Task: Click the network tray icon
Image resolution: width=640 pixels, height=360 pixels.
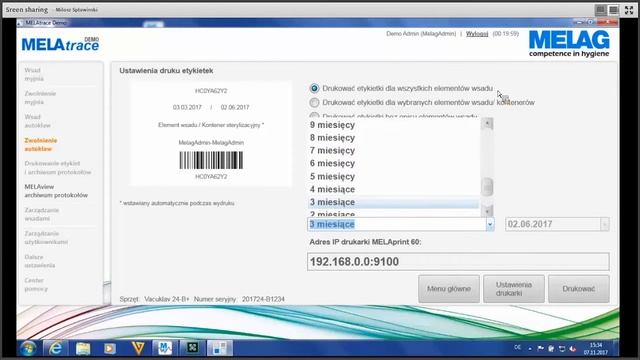Action: tap(562, 349)
